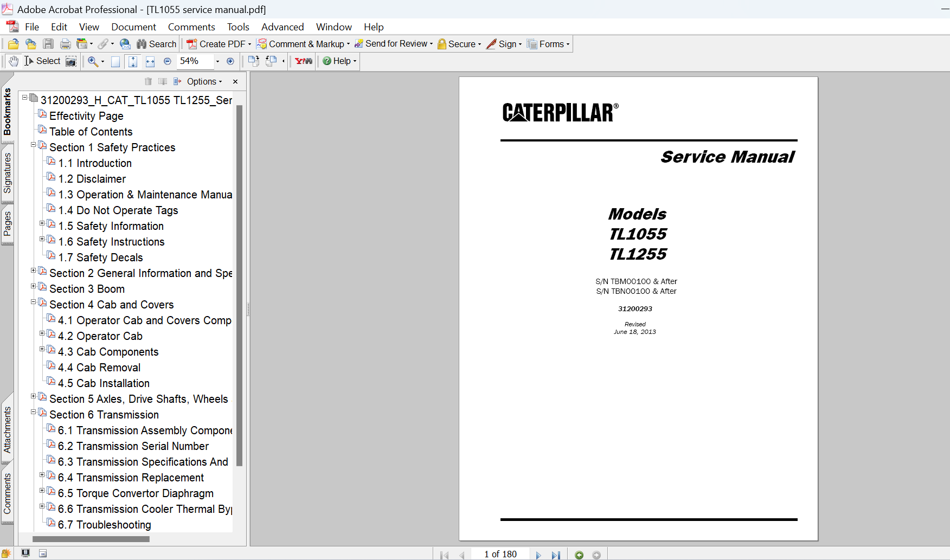Click the Open file folder icon
This screenshot has height=560, width=950.
click(x=14, y=44)
